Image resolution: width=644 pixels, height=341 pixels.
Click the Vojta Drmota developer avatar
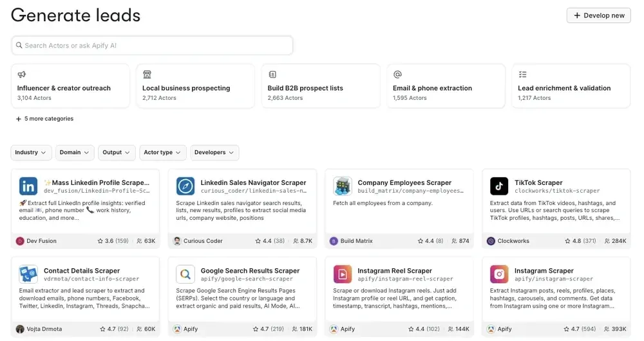(20, 329)
